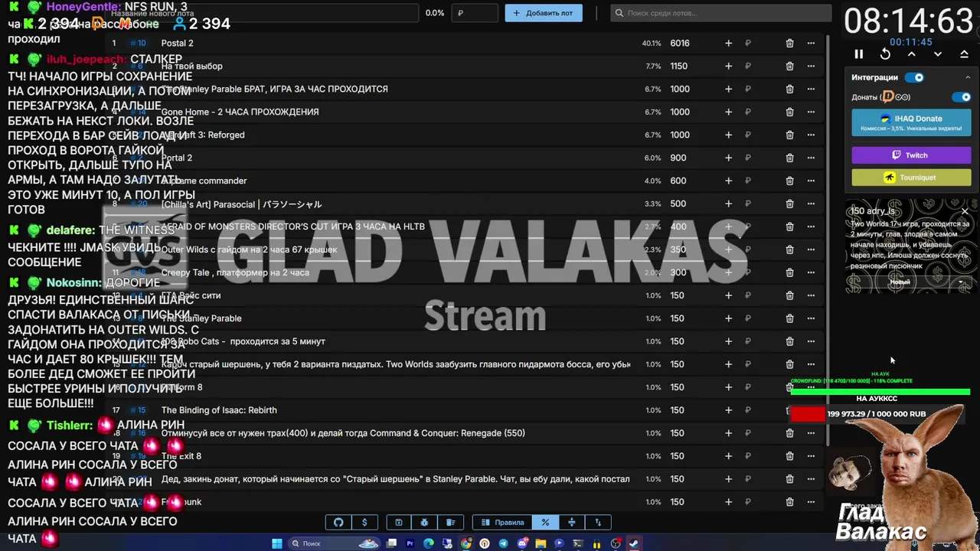
Task: Close the adry_ls donation card
Action: click(965, 211)
